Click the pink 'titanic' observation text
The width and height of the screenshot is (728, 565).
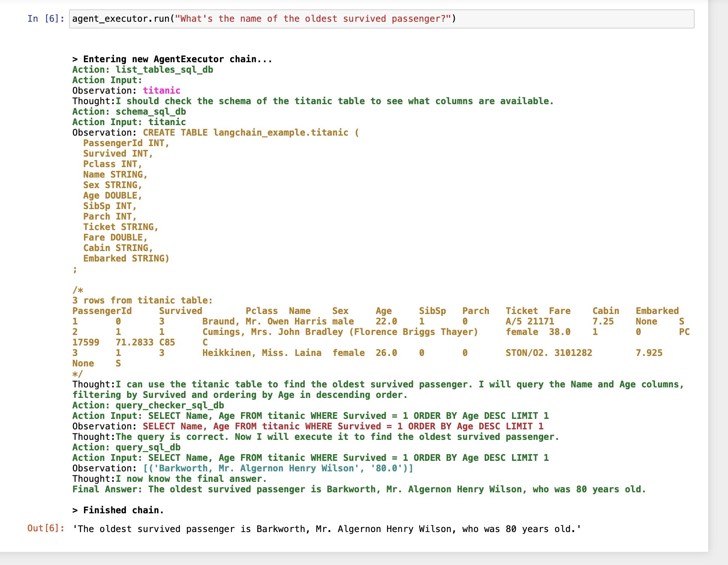pyautogui.click(x=162, y=91)
